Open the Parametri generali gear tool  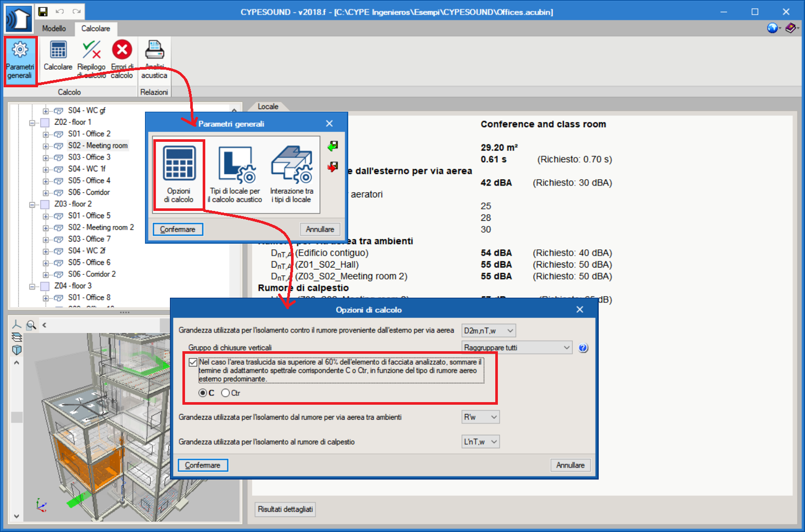(x=20, y=60)
